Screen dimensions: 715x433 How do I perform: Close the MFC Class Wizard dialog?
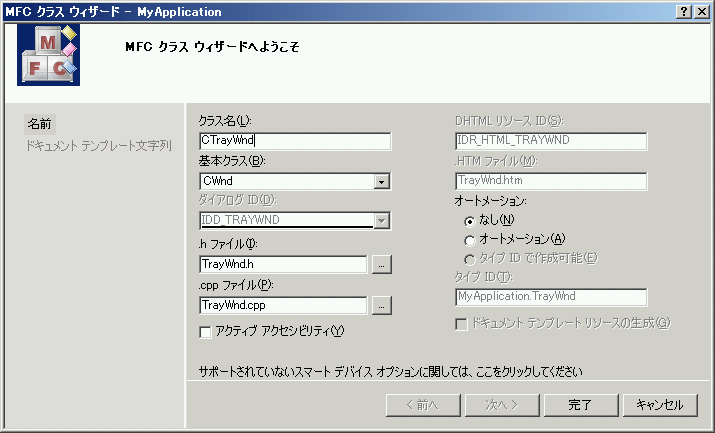[x=702, y=11]
